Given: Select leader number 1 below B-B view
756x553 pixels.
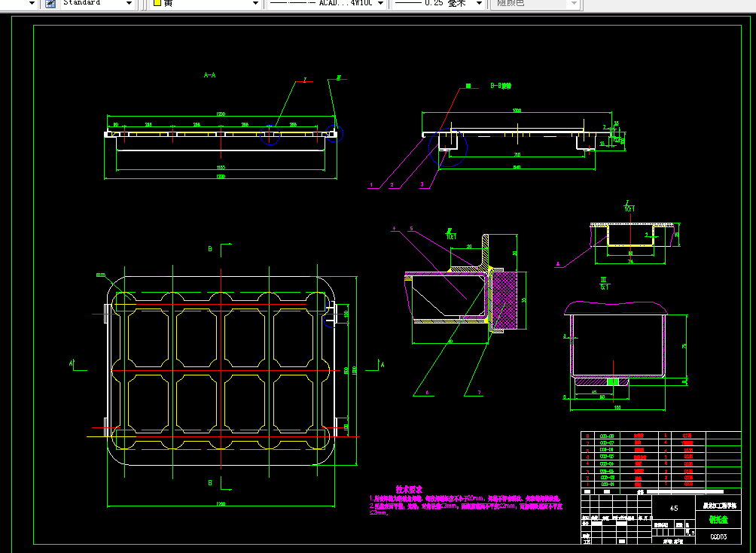Looking at the screenshot, I should tap(371, 184).
